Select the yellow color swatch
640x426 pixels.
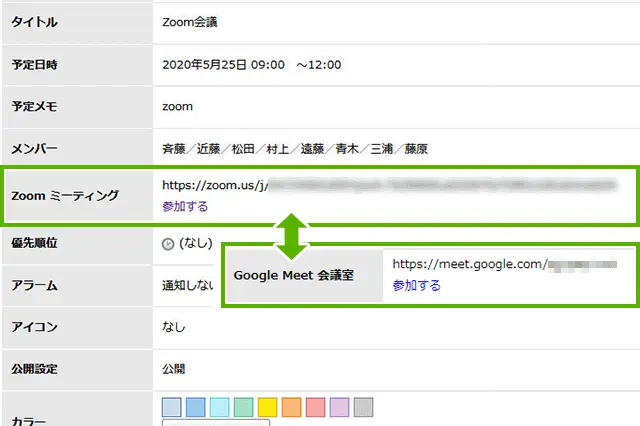pos(268,407)
